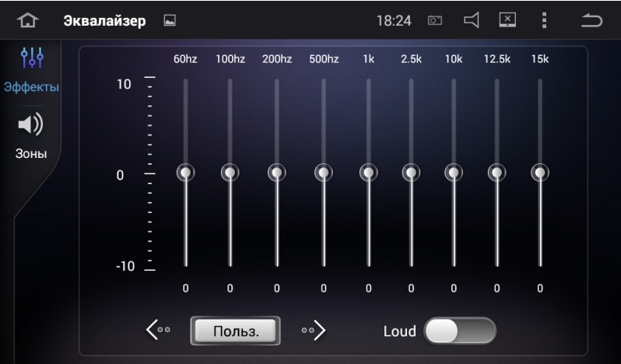Click the 15k band slider handle
This screenshot has width=621, height=364.
[x=540, y=173]
